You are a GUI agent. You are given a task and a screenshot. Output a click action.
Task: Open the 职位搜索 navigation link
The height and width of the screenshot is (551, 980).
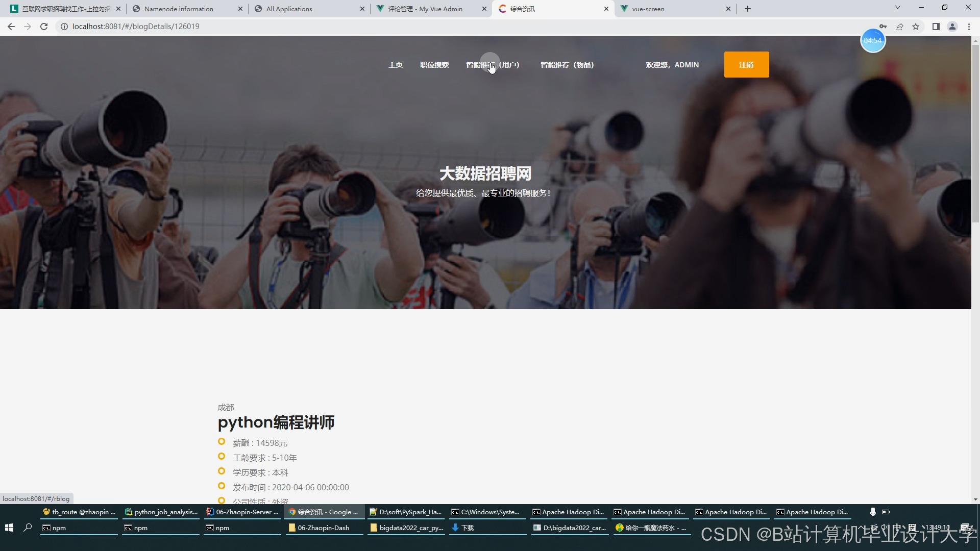click(x=434, y=65)
